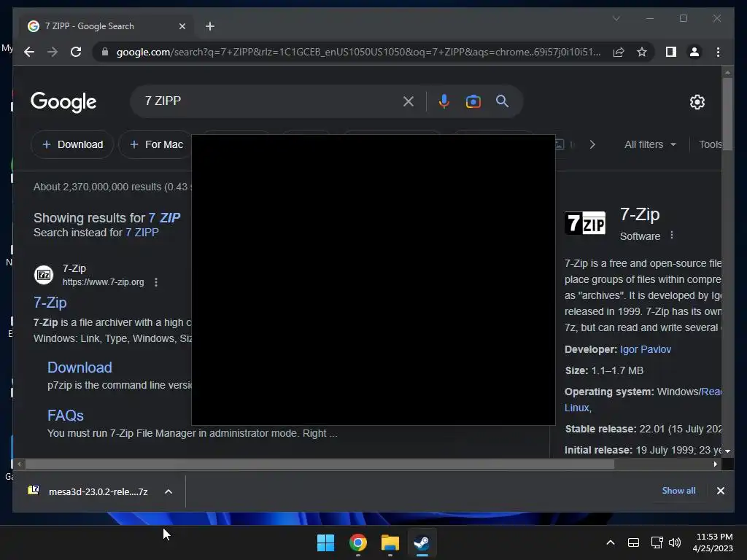Click horizontal scrollbar right arrow
The image size is (747, 560).
click(x=715, y=464)
